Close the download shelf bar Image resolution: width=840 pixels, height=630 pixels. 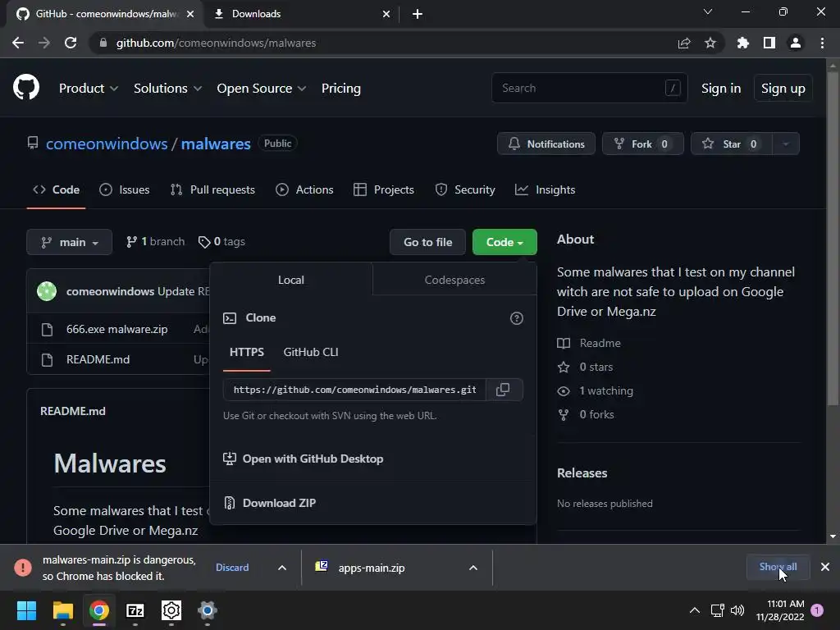(825, 567)
